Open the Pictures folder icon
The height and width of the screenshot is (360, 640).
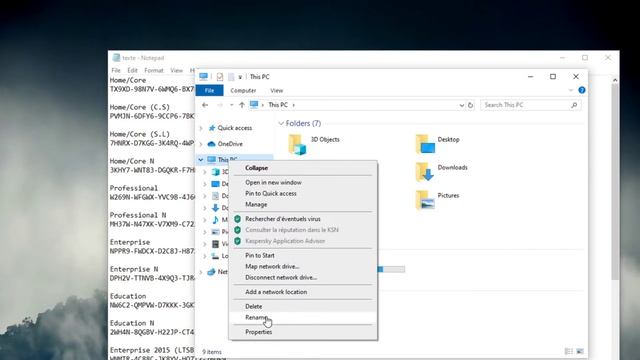tap(425, 200)
